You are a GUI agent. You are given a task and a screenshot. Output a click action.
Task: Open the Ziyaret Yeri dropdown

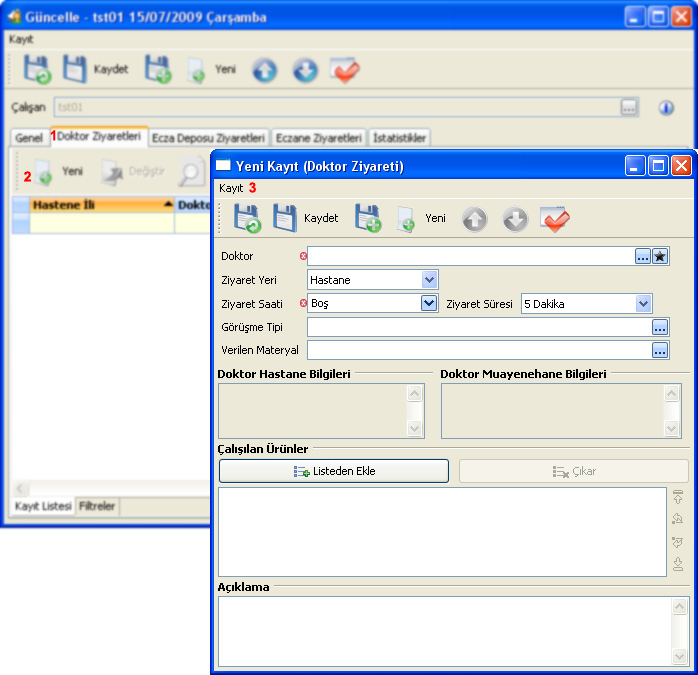pyautogui.click(x=429, y=280)
